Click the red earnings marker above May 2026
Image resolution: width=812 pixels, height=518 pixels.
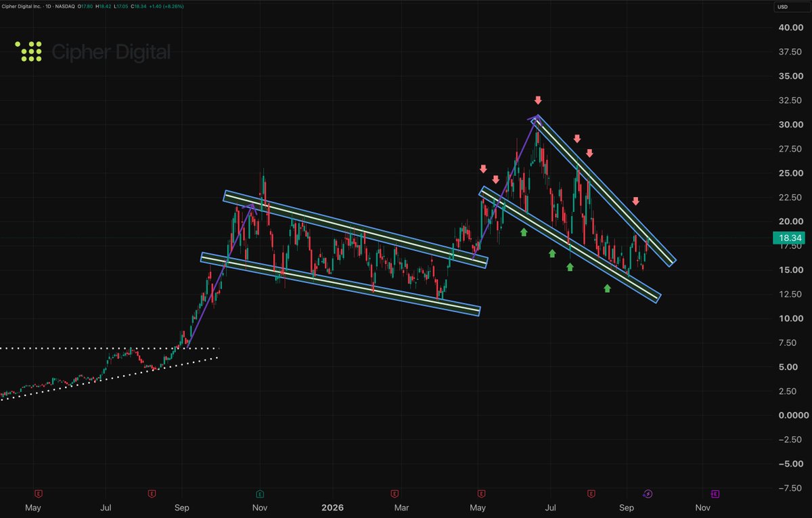(480, 494)
